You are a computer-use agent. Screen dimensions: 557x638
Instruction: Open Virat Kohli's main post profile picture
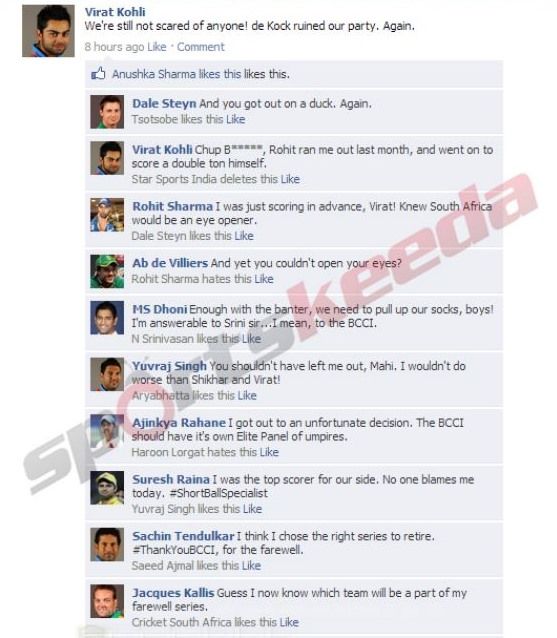coord(48,31)
